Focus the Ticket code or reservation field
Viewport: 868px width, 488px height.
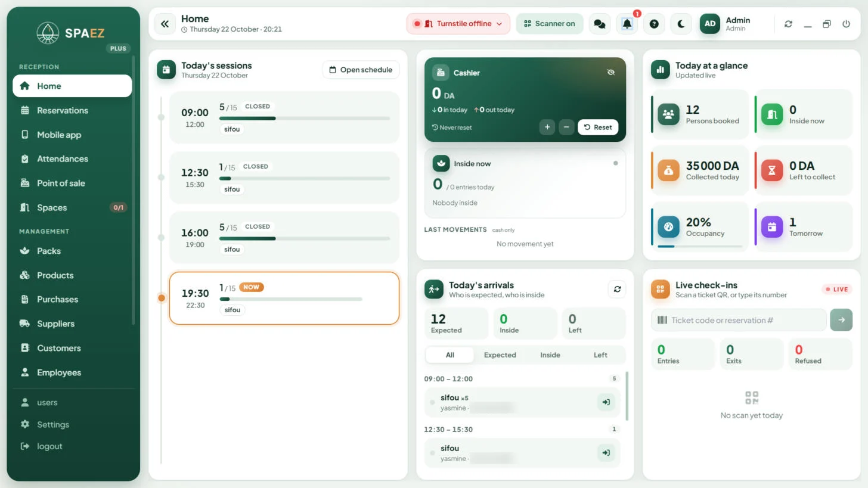(739, 320)
